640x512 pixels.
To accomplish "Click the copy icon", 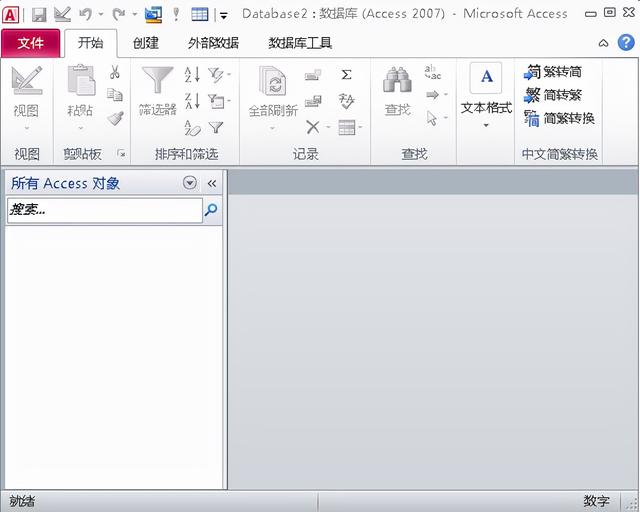I will 115,95.
